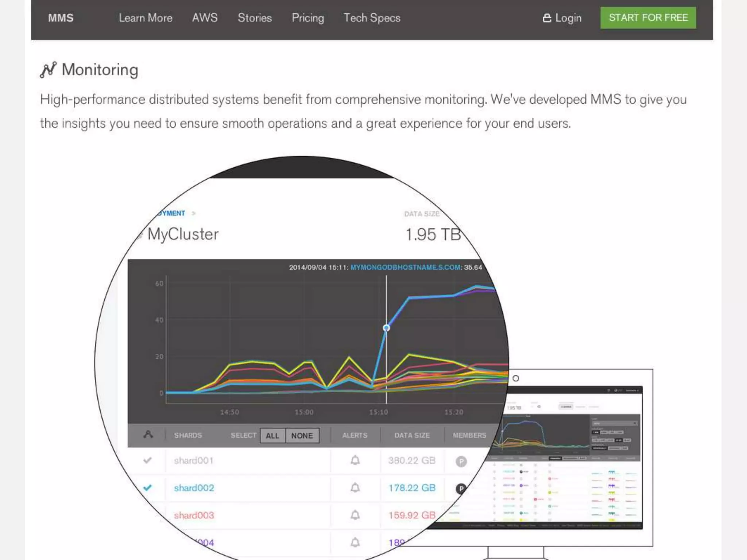Image resolution: width=747 pixels, height=560 pixels.
Task: Open the Learn More menu item
Action: pos(146,18)
